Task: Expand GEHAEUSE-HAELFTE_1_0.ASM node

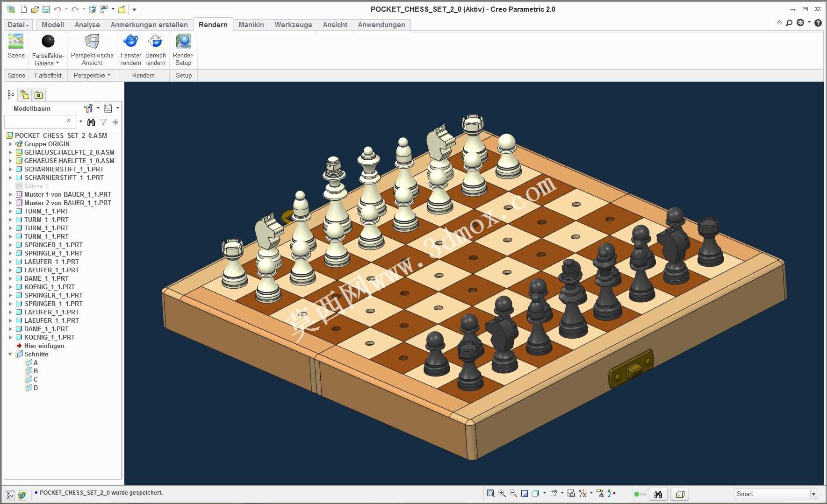Action: (x=10, y=161)
